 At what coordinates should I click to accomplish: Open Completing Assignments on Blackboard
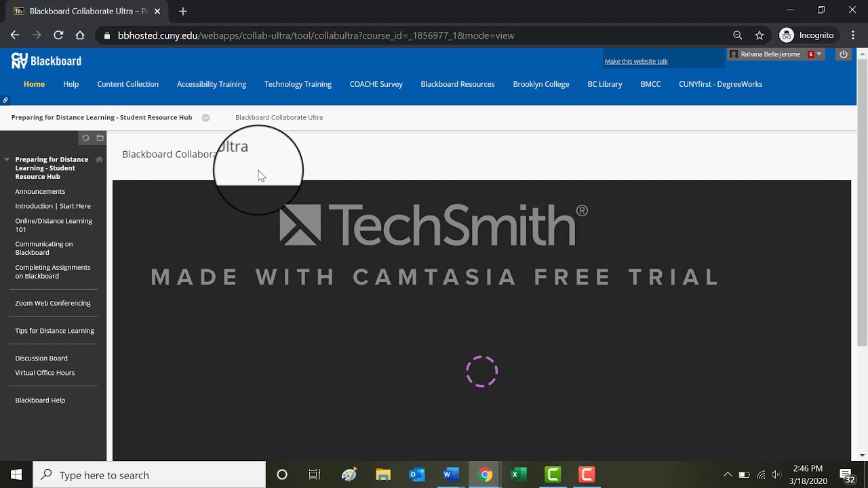[53, 272]
